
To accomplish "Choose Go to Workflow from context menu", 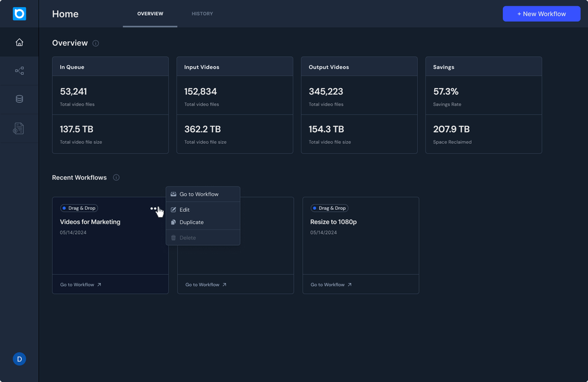I will click(199, 194).
